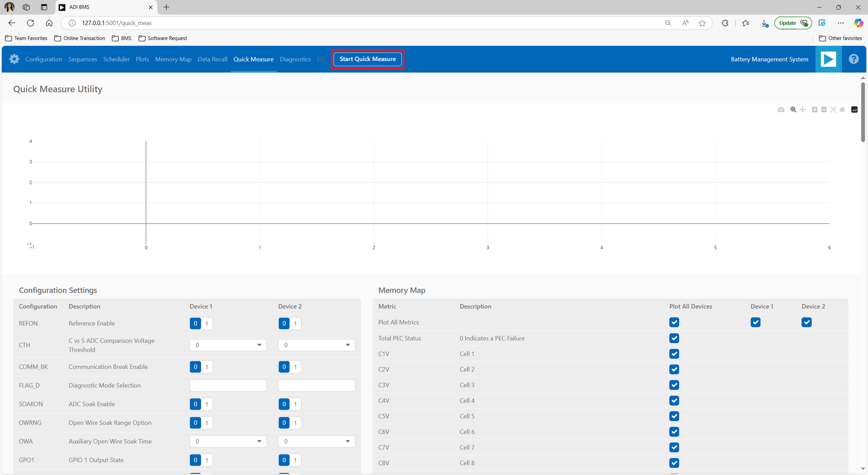Click the page vertical scrollbar thumb
Image resolution: width=868 pixels, height=475 pixels.
[863, 111]
